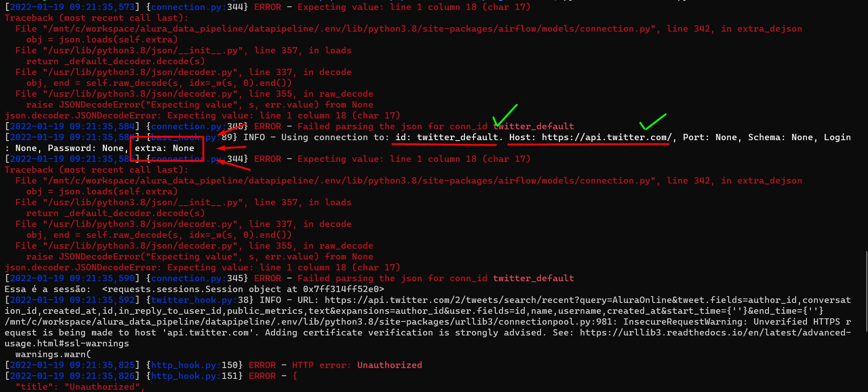Click the "id: twitter_default." value
868x392 pixels.
(449, 137)
